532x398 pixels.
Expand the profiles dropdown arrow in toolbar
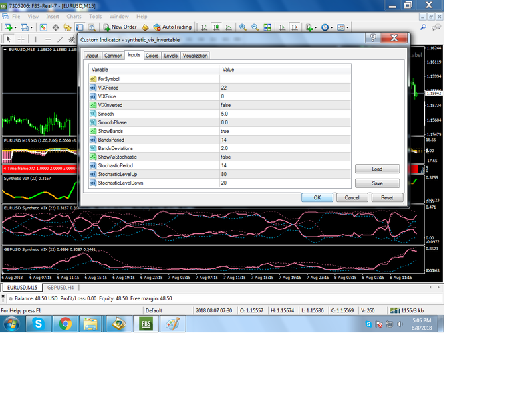(31, 27)
